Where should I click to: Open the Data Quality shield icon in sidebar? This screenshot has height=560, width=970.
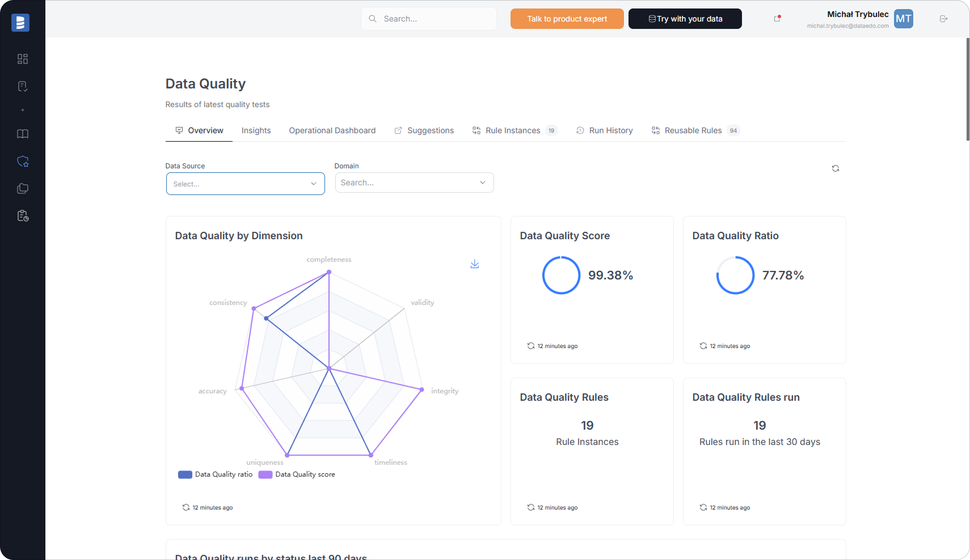click(23, 162)
